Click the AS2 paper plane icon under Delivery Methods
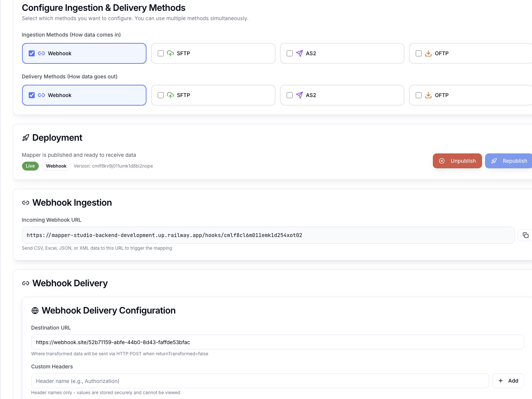Viewport: 532px width, 399px height. pos(299,95)
